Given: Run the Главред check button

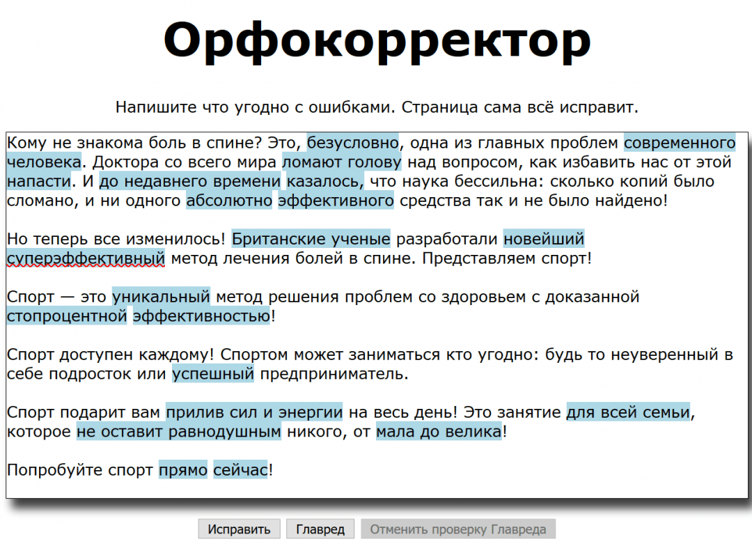Looking at the screenshot, I should pyautogui.click(x=320, y=529).
